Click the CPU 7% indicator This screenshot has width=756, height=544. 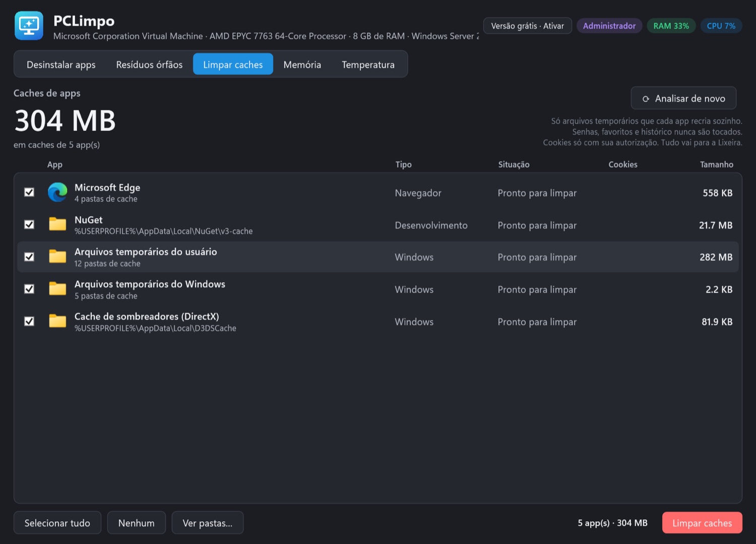(721, 26)
